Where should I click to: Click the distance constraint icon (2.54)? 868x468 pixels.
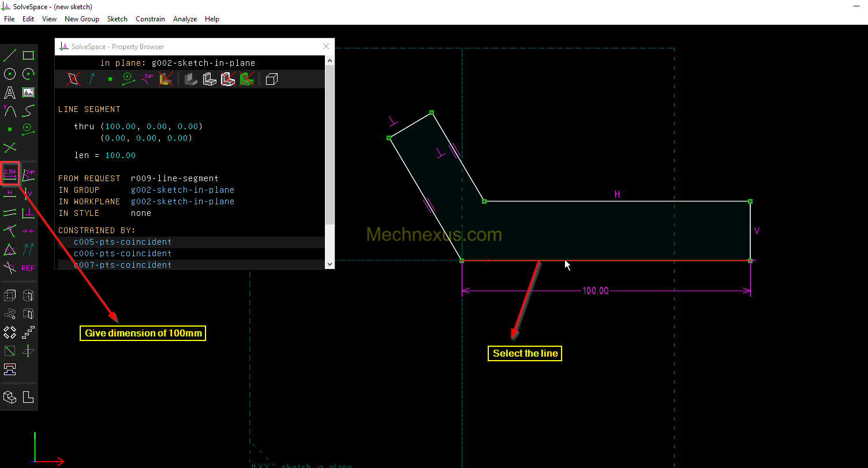(10, 174)
